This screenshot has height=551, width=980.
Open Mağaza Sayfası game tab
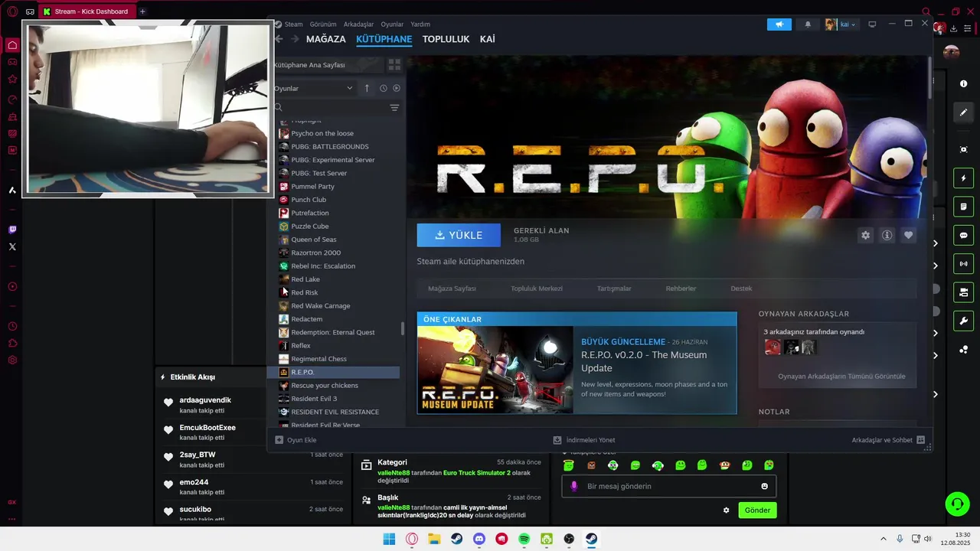click(x=452, y=289)
